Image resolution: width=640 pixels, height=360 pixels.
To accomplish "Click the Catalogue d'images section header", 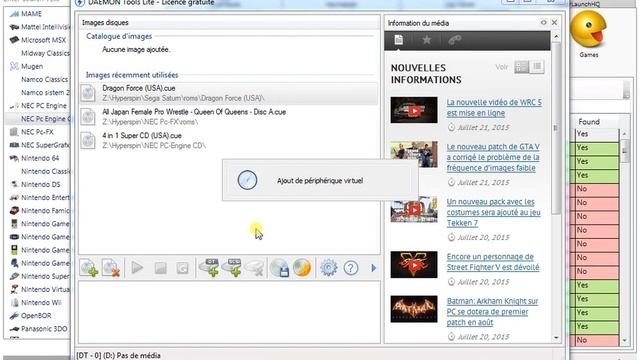I will pyautogui.click(x=119, y=36).
